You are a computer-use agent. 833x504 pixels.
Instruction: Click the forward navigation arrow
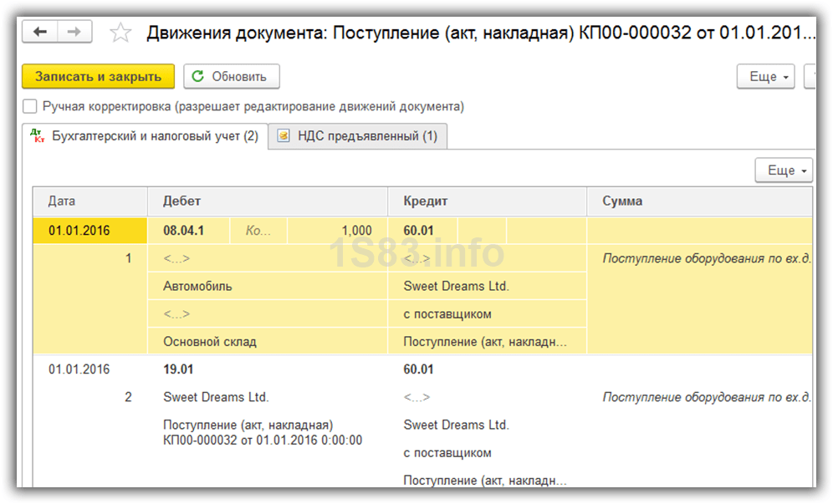coord(74,32)
